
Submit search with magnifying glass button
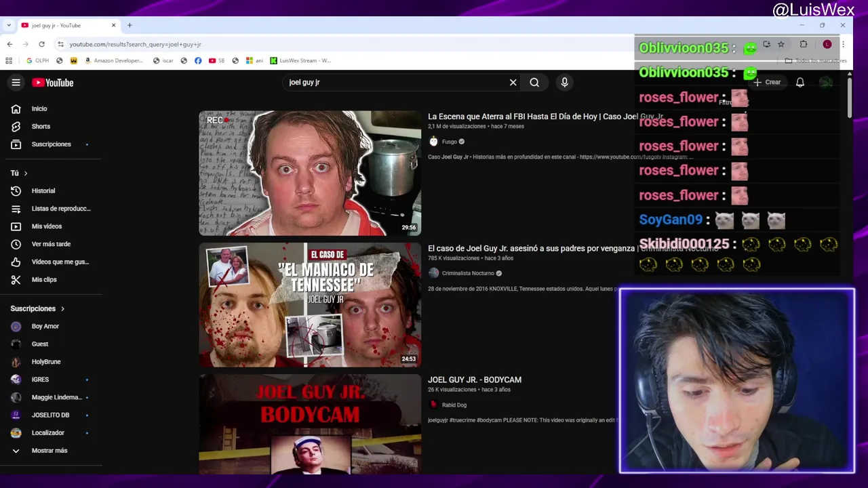point(534,83)
